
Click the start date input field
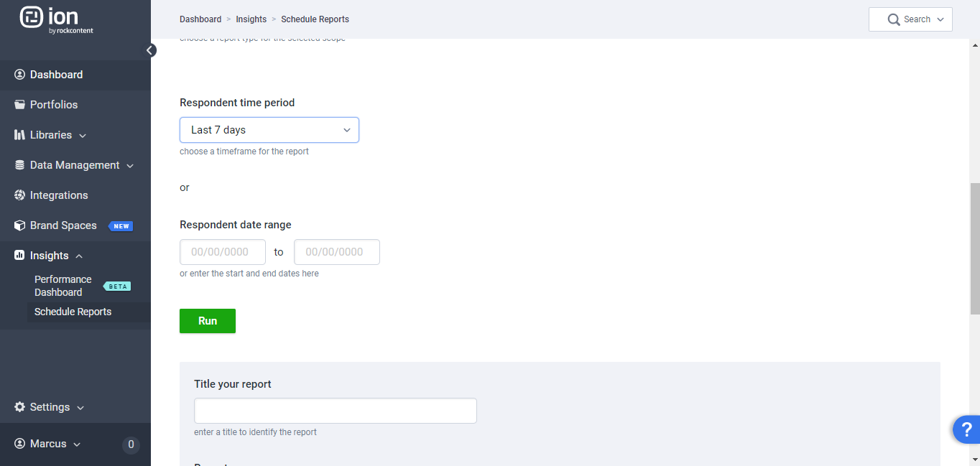[223, 252]
